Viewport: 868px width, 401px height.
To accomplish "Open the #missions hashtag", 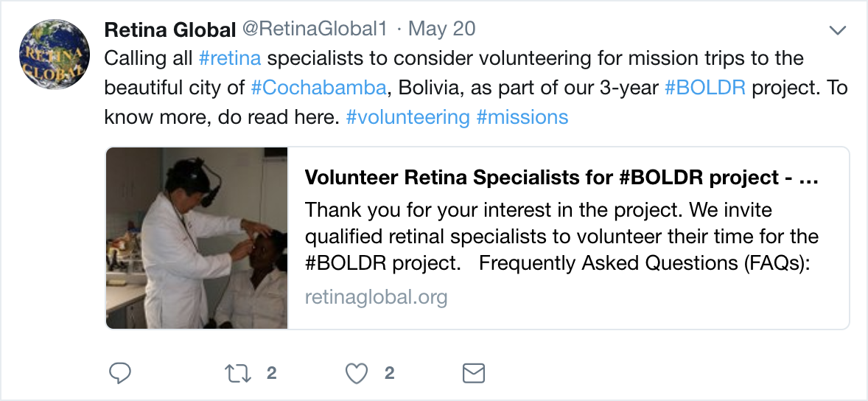I will 522,117.
